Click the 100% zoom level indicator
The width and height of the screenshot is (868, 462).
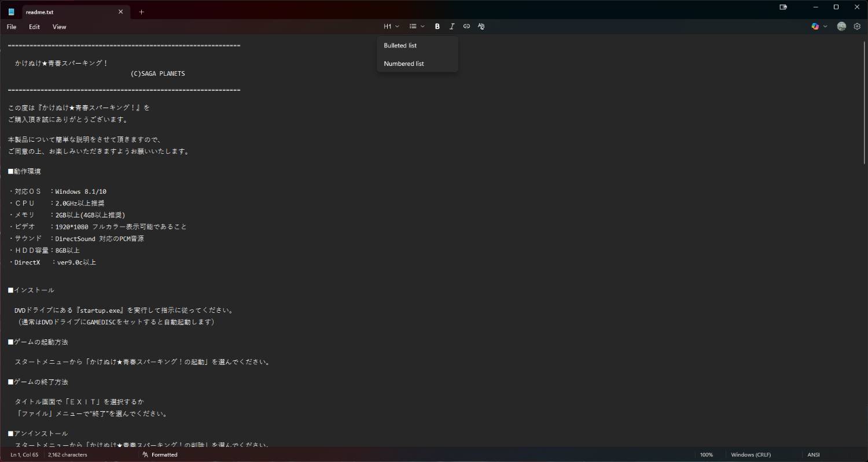707,455
